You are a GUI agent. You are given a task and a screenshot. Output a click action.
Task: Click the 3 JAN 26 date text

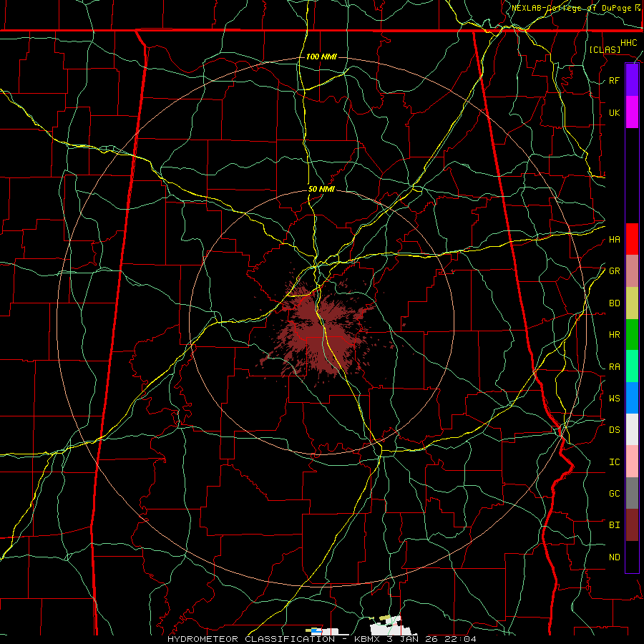(413, 639)
